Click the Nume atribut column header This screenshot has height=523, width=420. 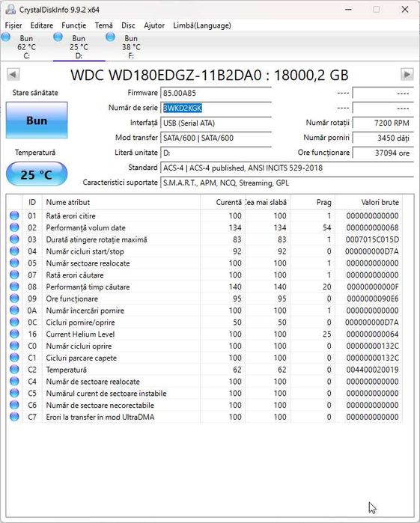(x=121, y=202)
